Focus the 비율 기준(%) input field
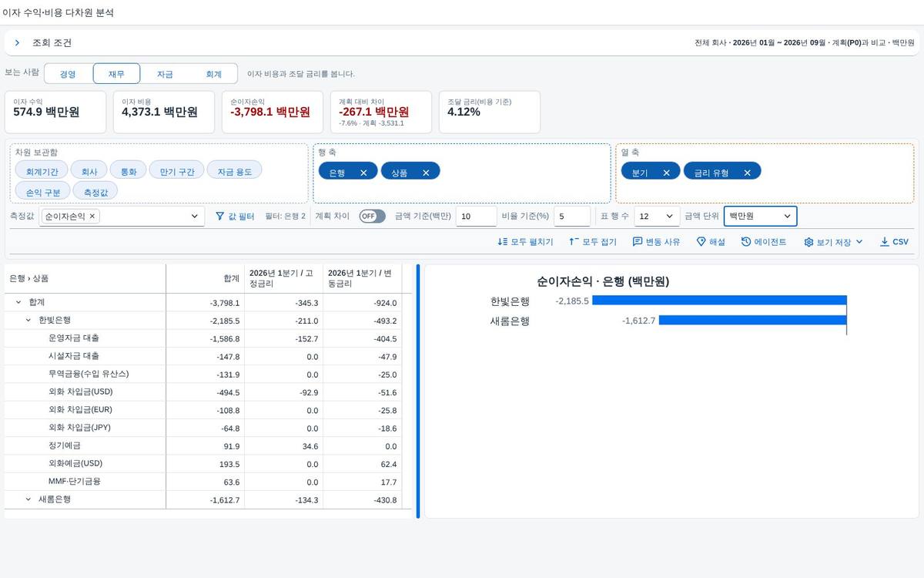 [x=572, y=217]
